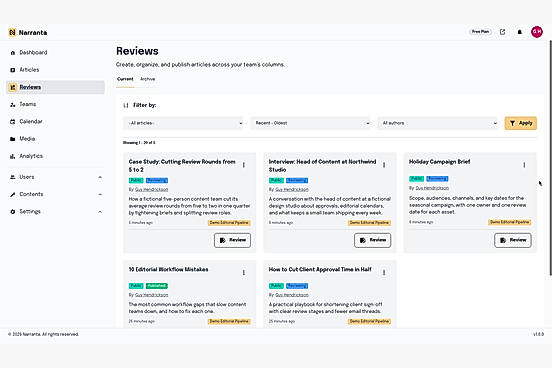Click Public badge on Case Study card

tap(136, 181)
